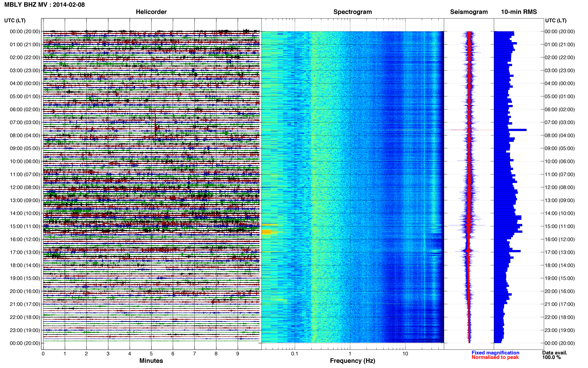The image size is (588, 368).
Task: Click the 'Normalised to peak' legend text
Action: pos(495,357)
